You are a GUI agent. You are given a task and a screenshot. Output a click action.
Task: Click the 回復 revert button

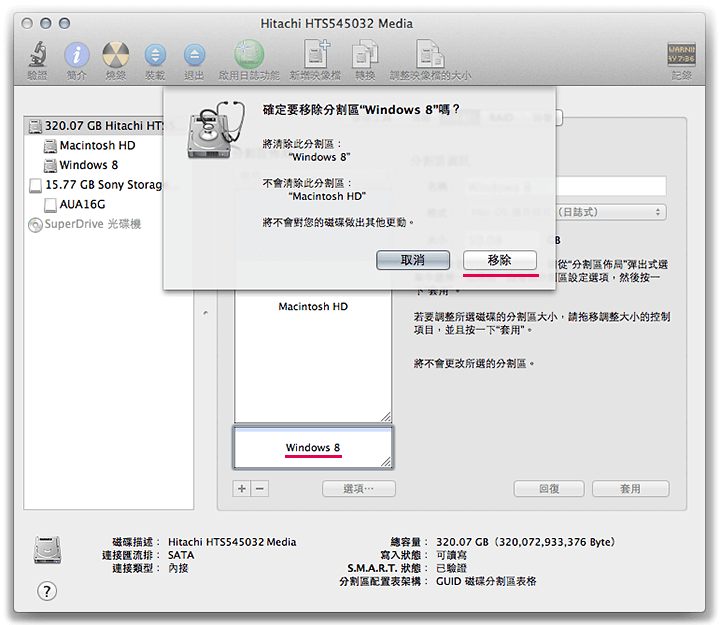[x=549, y=489]
